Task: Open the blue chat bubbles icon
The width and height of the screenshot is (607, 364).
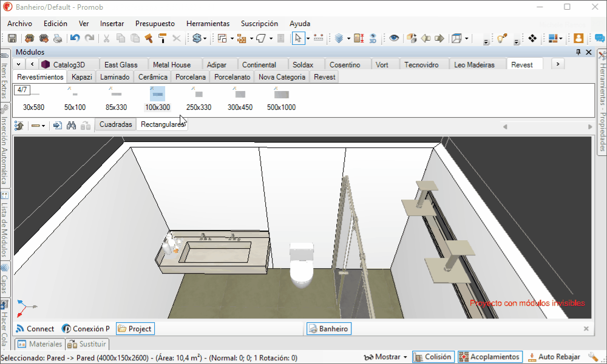Action: click(599, 38)
